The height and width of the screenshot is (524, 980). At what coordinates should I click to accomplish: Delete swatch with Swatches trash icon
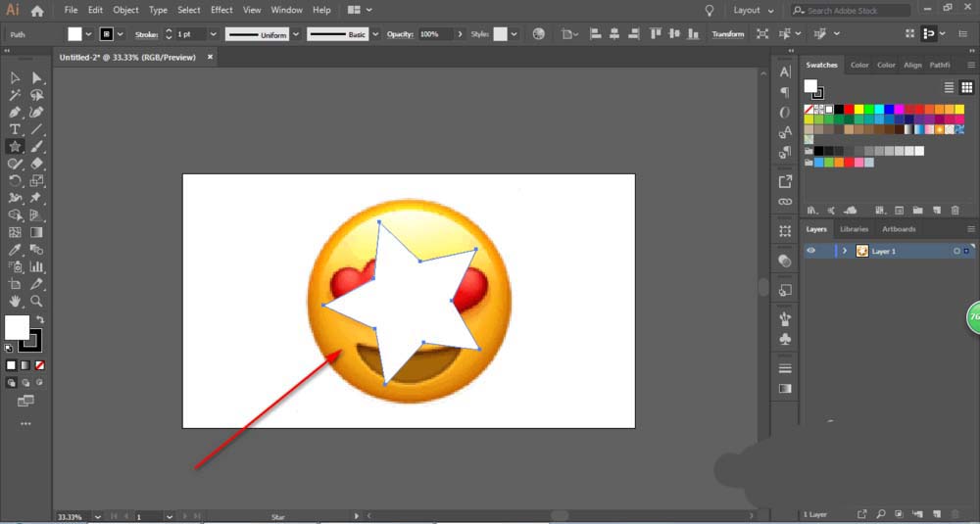coord(955,211)
